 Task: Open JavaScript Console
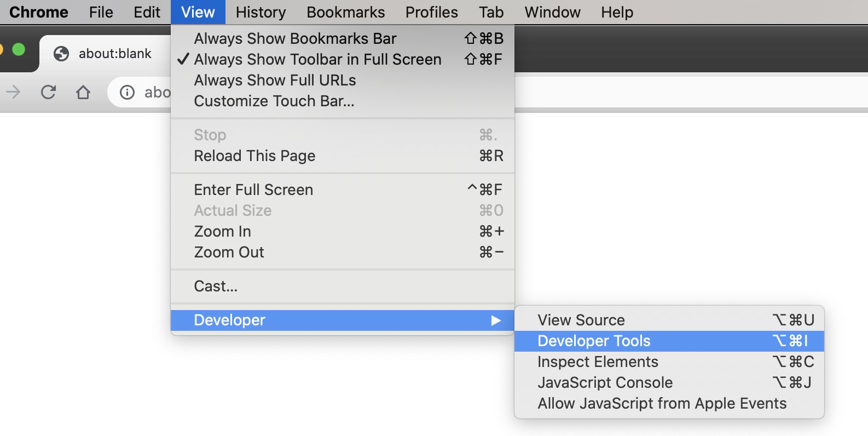click(669, 382)
